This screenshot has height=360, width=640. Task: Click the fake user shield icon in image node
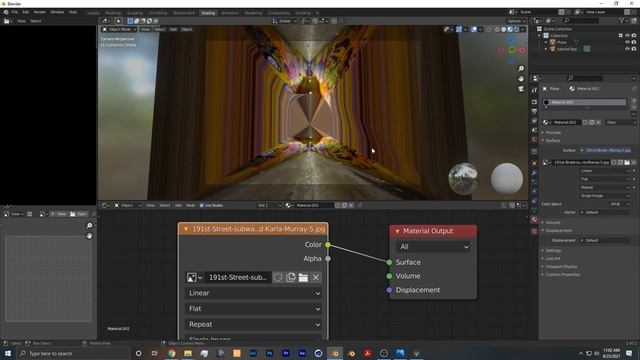pos(278,278)
